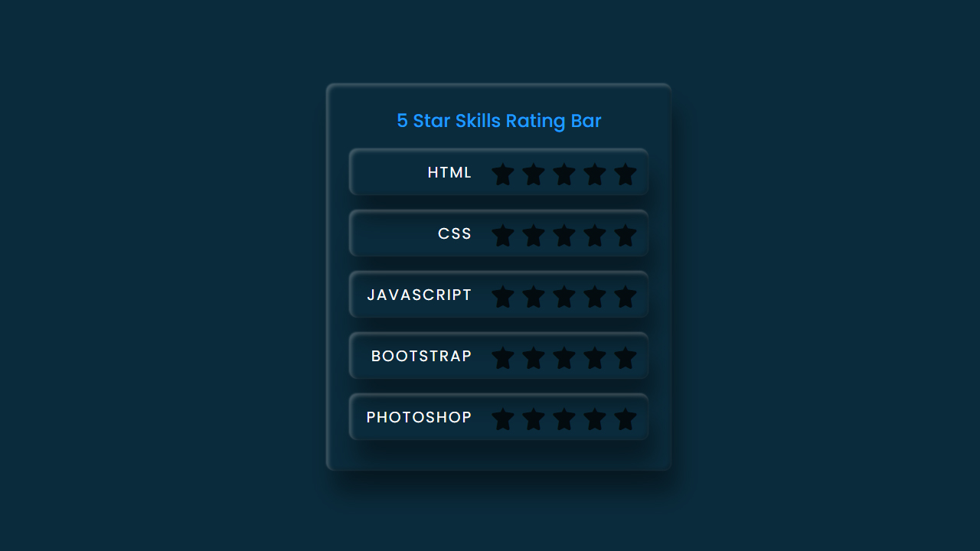Select the BOOTSTRAP skill label
The width and height of the screenshot is (980, 551).
422,356
